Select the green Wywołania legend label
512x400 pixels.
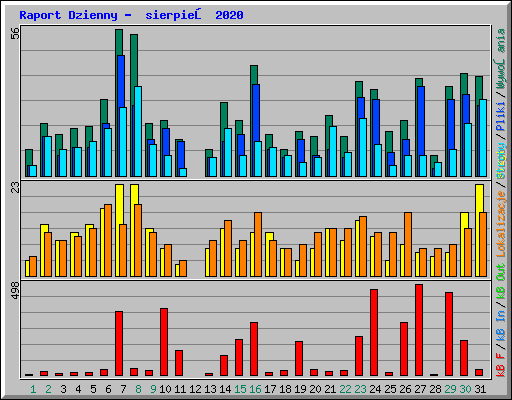(501, 58)
